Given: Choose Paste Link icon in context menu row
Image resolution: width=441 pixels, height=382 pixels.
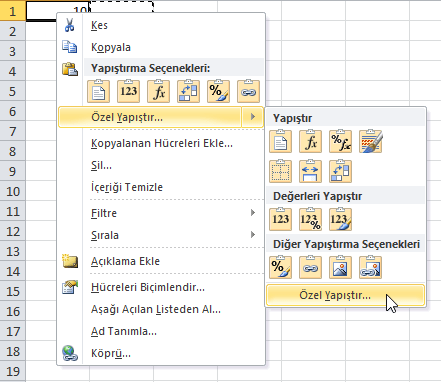Looking at the screenshot, I should pyautogui.click(x=248, y=91).
